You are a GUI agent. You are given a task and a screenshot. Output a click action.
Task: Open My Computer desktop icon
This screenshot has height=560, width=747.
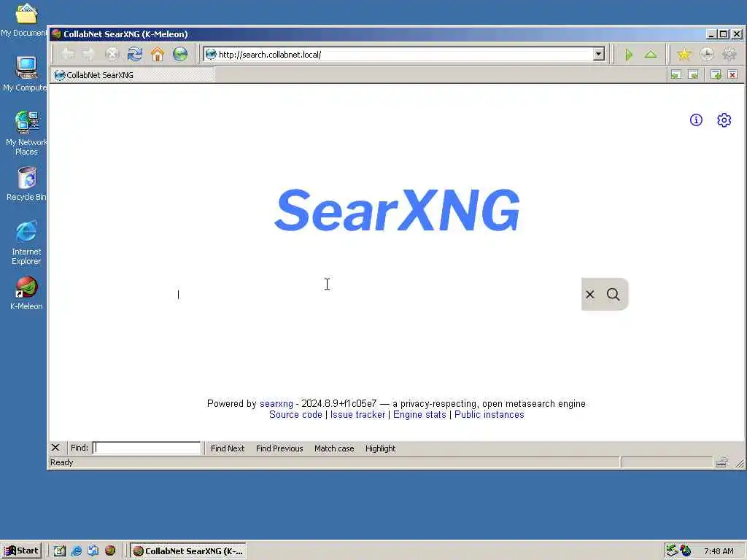pyautogui.click(x=26, y=74)
